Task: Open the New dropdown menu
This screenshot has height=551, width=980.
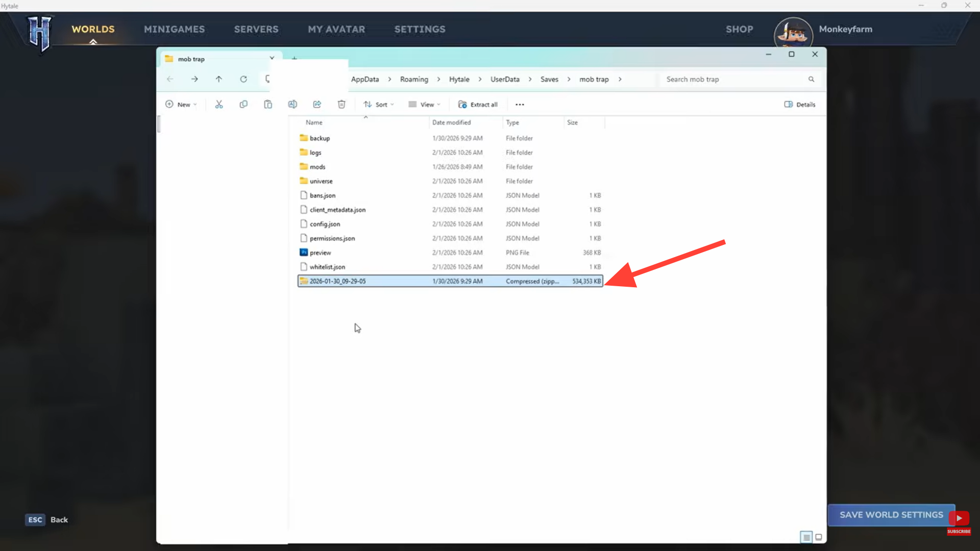Action: pyautogui.click(x=181, y=105)
